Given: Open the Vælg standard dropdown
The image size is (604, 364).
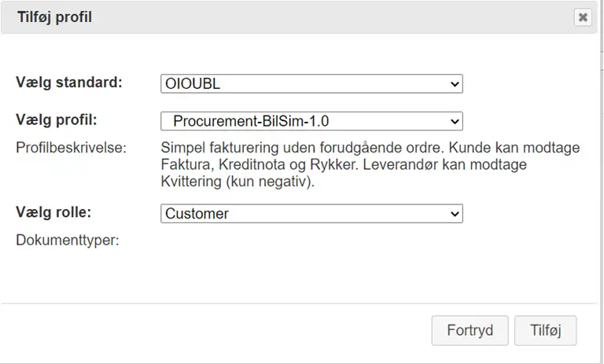Looking at the screenshot, I should click(x=311, y=83).
